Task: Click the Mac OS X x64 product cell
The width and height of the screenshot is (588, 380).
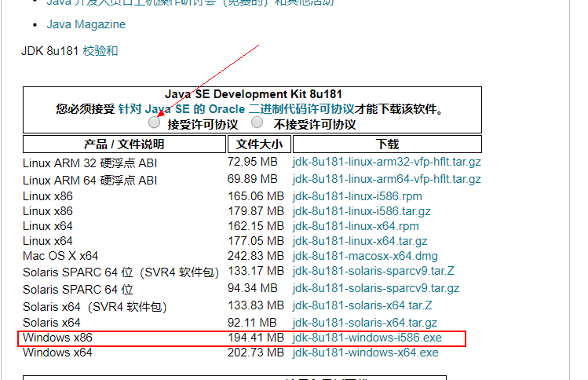Action: pyautogui.click(x=60, y=256)
